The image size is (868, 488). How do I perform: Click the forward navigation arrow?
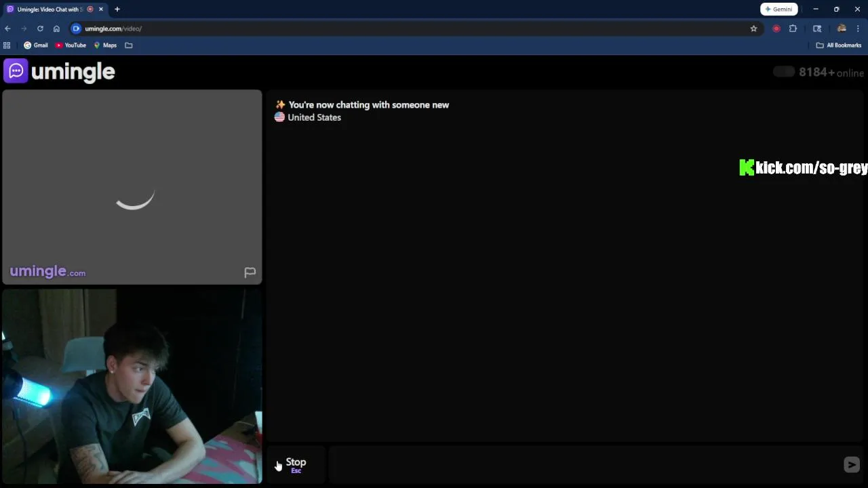coord(24,28)
